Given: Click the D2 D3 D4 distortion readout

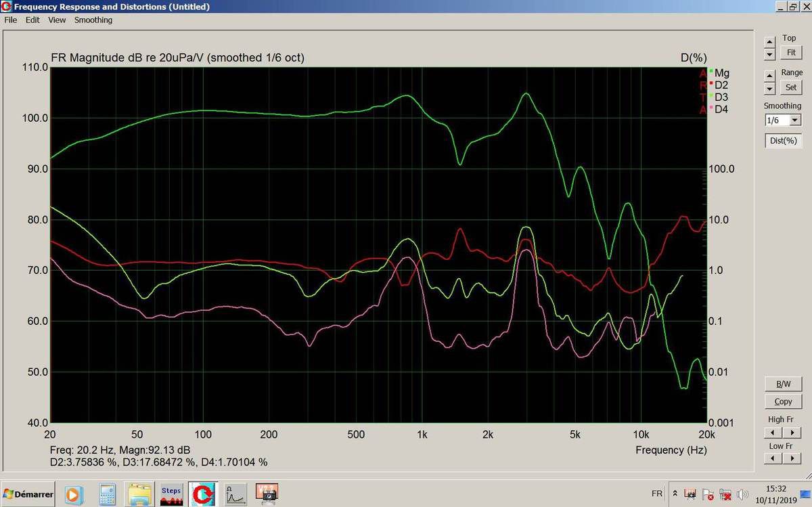Looking at the screenshot, I should (158, 462).
